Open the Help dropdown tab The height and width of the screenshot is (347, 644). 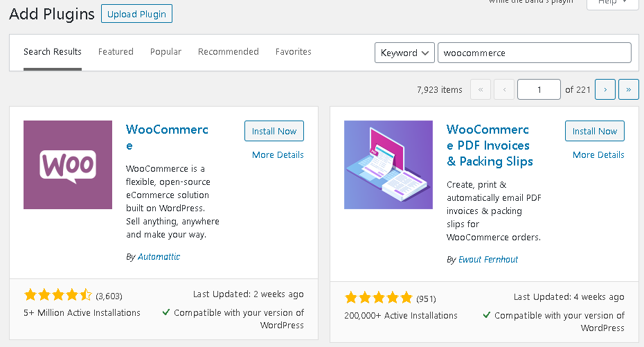[x=612, y=3]
